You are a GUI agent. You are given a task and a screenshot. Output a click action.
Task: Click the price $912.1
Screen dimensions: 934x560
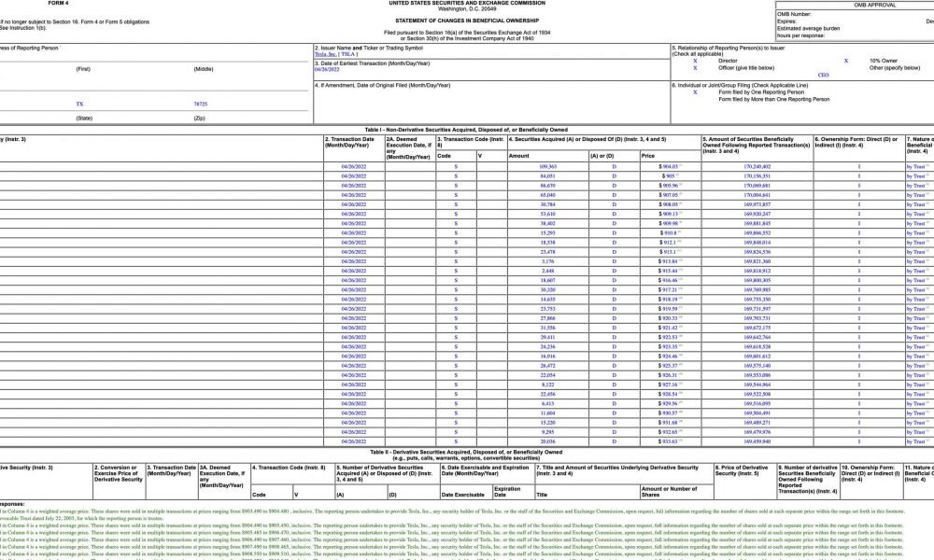point(669,243)
